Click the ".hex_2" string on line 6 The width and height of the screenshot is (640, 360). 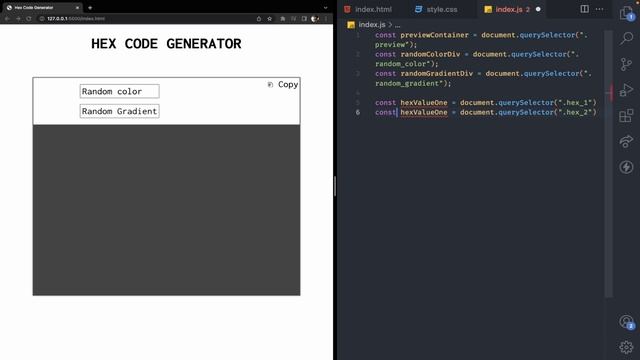[575, 112]
